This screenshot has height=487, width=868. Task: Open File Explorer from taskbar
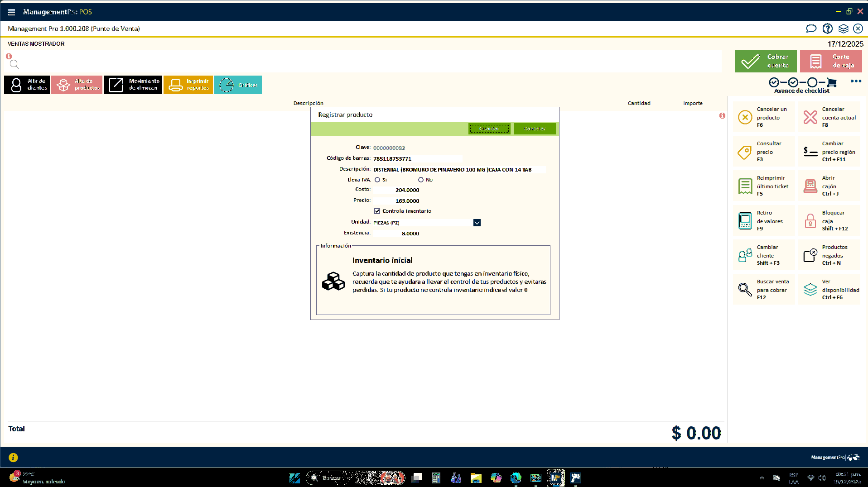point(476,478)
